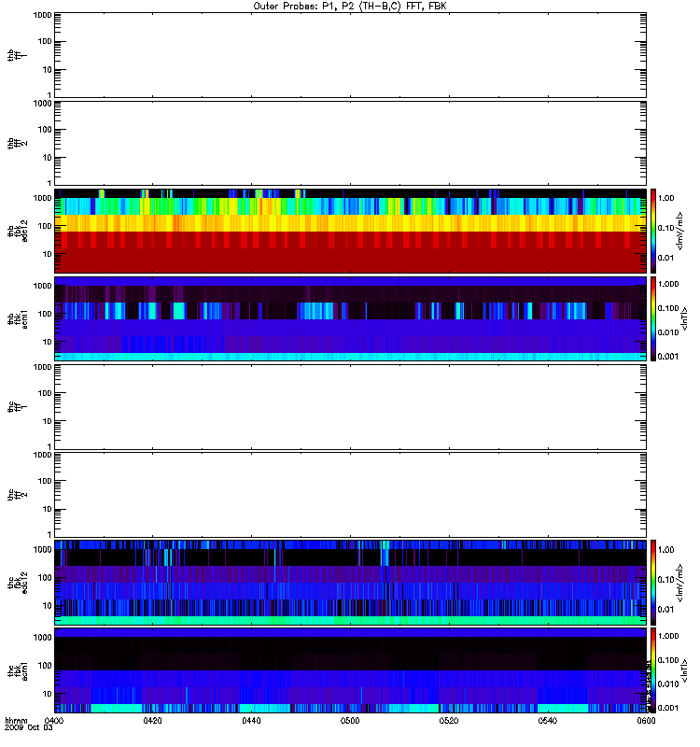Click the empty thb fff 1 plot panel
The width and height of the screenshot is (700, 747).
(350, 55)
